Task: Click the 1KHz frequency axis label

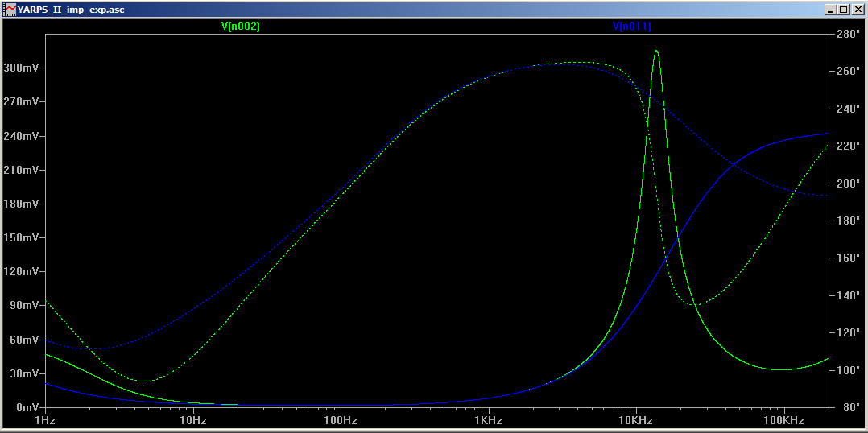Action: pos(488,421)
